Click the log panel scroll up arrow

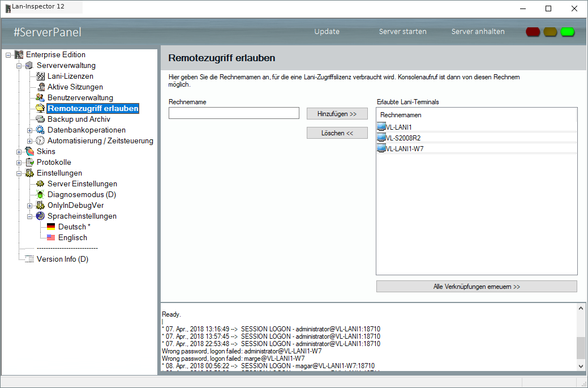pyautogui.click(x=581, y=308)
